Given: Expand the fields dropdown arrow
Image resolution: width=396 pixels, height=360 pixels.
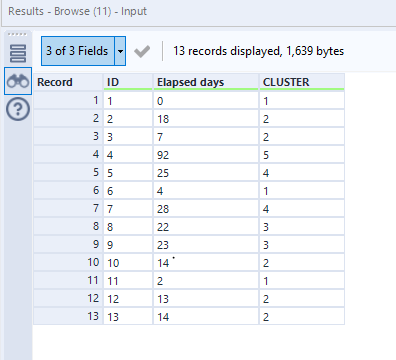Looking at the screenshot, I should [x=120, y=51].
